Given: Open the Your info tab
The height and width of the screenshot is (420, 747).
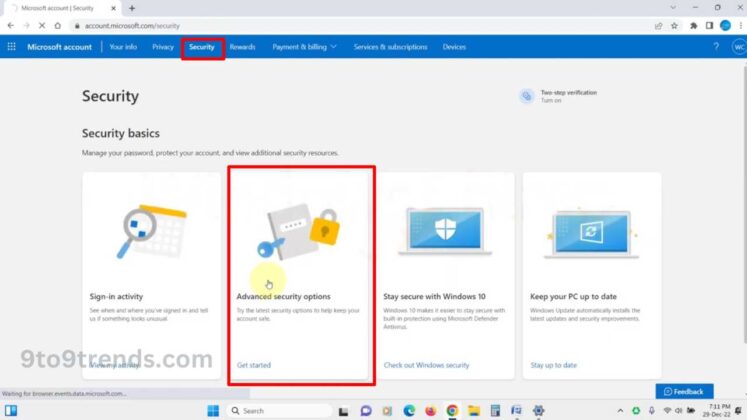Looking at the screenshot, I should point(123,47).
